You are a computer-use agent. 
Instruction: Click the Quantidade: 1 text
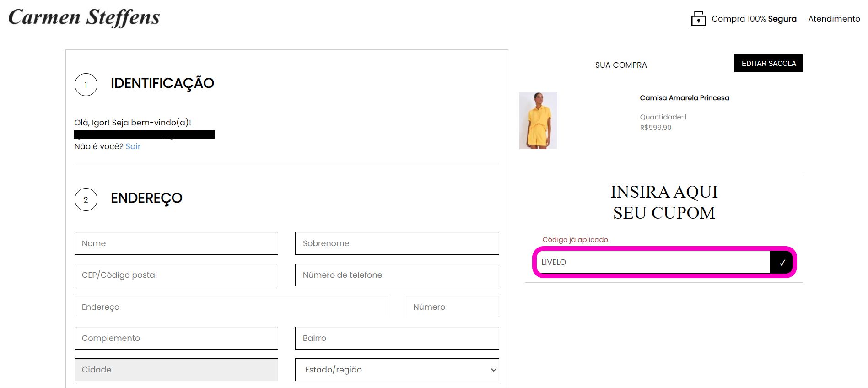[663, 117]
